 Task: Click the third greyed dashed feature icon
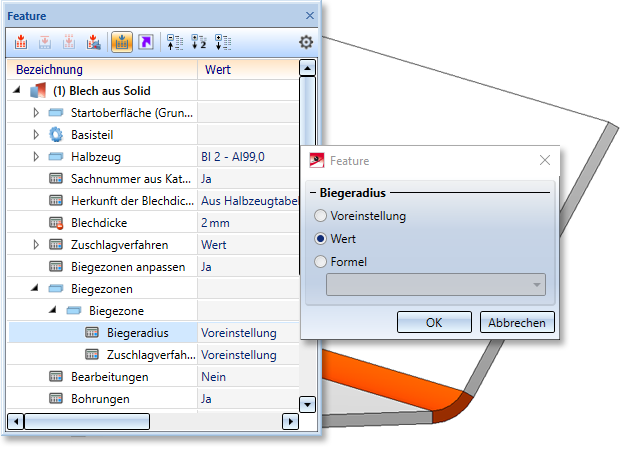[69, 42]
